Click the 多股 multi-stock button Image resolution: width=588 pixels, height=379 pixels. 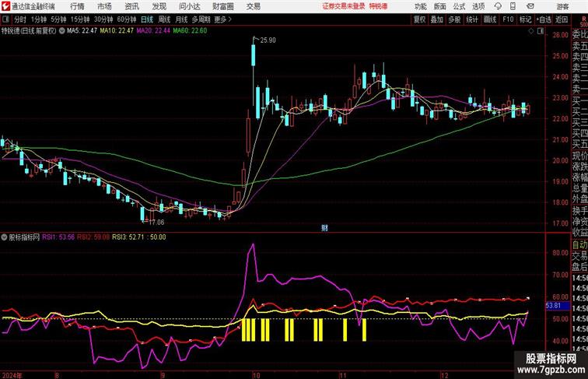coord(454,19)
